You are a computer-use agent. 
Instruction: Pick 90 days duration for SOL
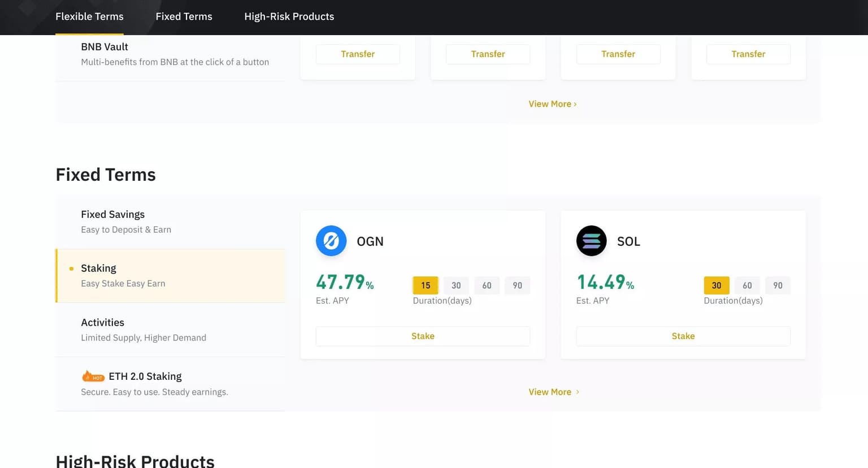click(778, 285)
